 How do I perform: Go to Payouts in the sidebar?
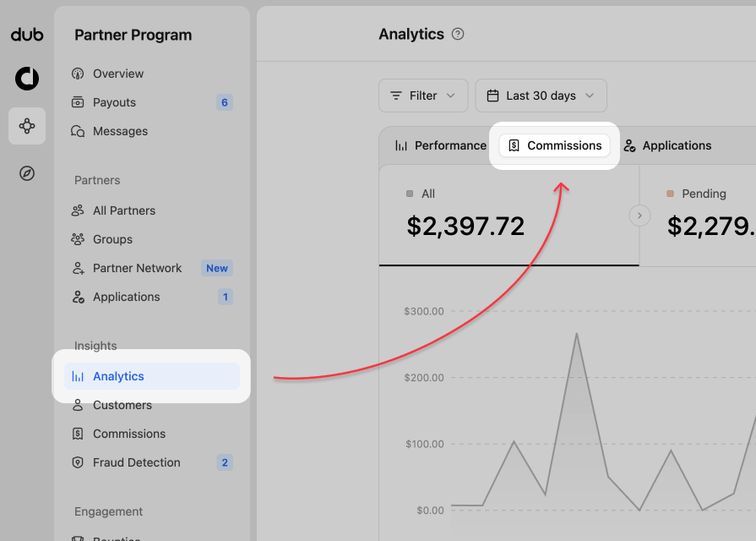(x=152, y=102)
